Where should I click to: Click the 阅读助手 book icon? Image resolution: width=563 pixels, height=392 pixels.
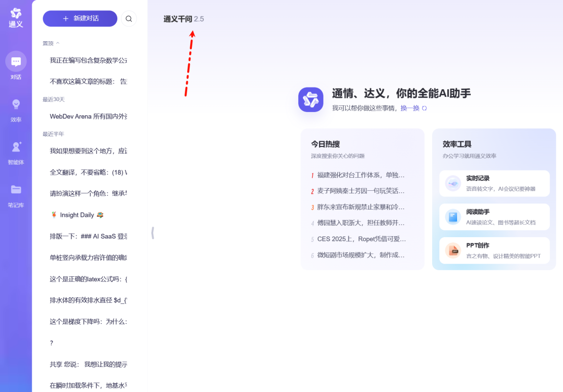pos(453,217)
